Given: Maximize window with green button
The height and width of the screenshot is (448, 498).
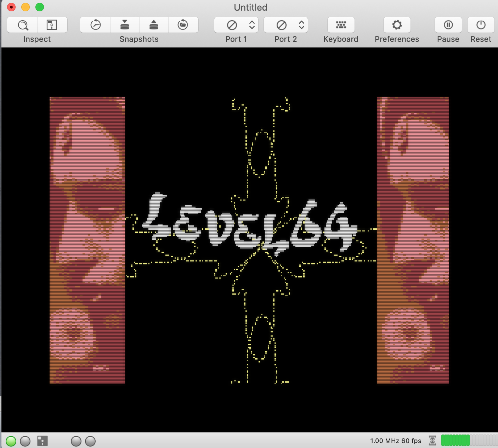Looking at the screenshot, I should pyautogui.click(x=40, y=7).
